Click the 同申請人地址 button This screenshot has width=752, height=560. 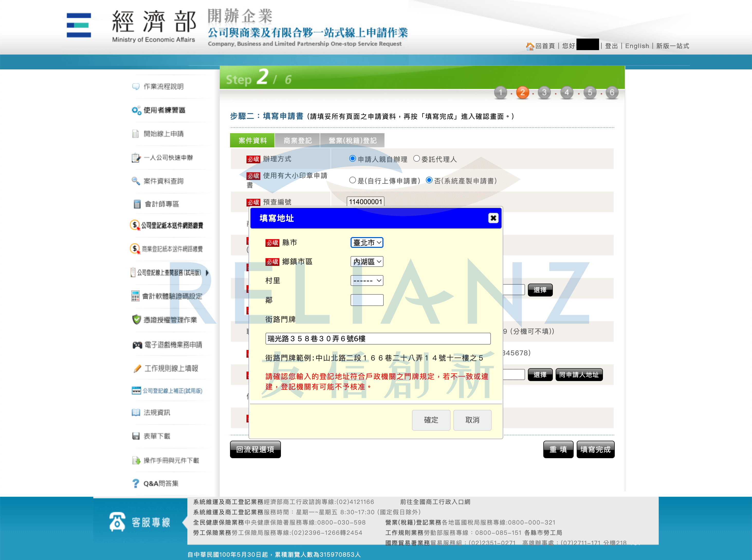579,375
